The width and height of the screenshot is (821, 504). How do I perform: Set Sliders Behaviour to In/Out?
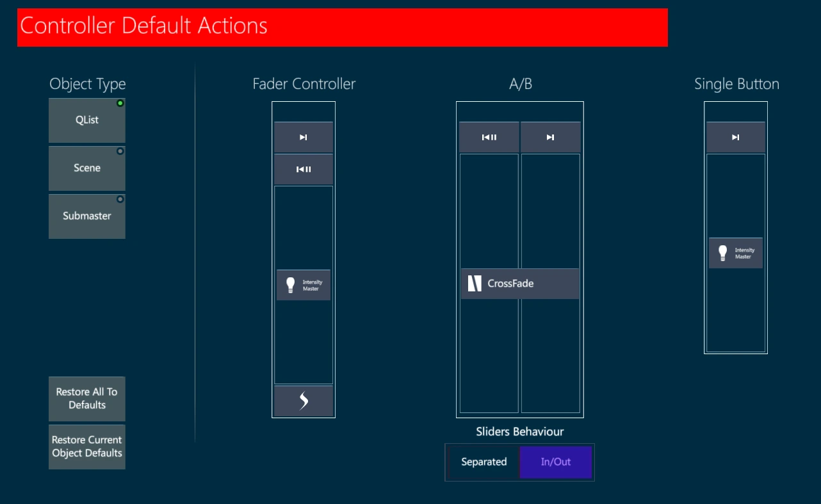coord(555,462)
